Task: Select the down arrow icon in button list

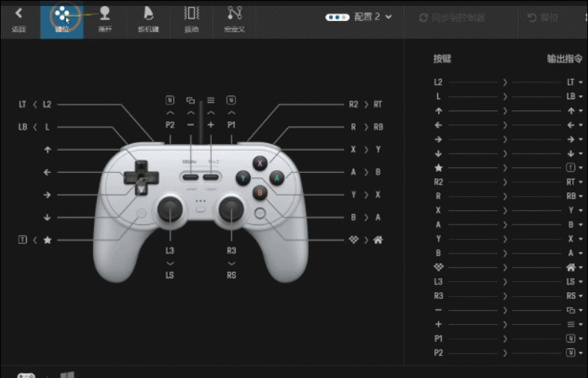Action: pos(438,154)
